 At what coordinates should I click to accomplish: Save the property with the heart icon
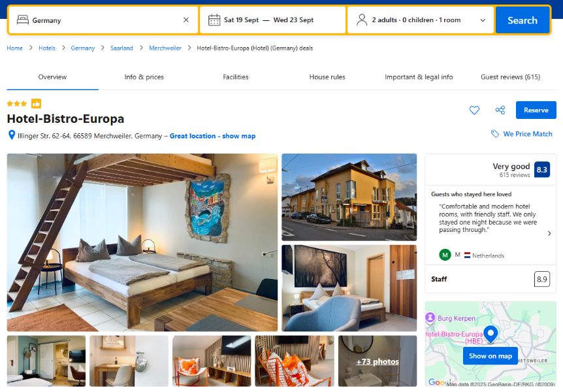(474, 110)
